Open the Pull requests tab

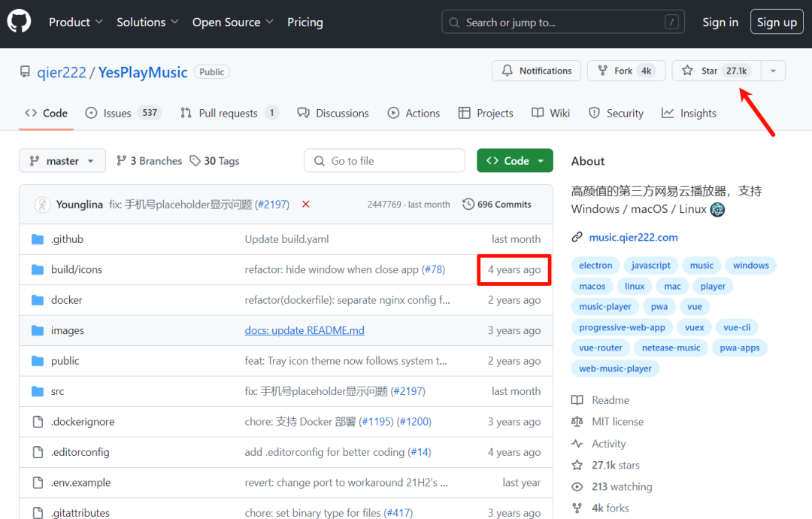click(x=229, y=113)
